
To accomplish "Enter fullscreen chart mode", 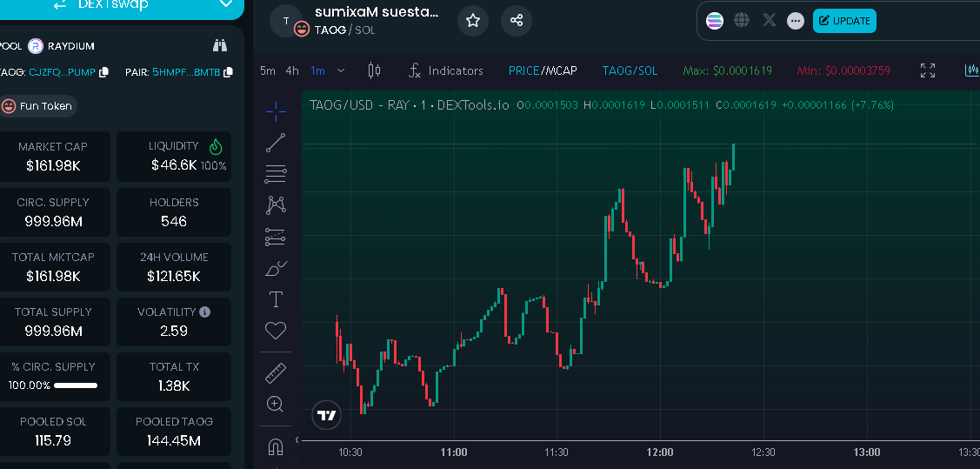I will click(x=928, y=70).
